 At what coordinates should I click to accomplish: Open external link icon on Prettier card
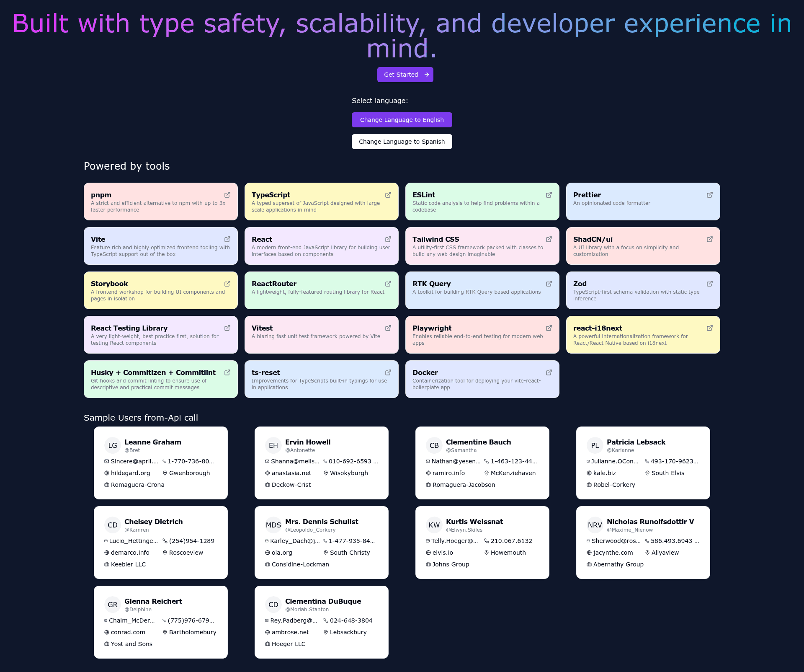click(x=710, y=195)
